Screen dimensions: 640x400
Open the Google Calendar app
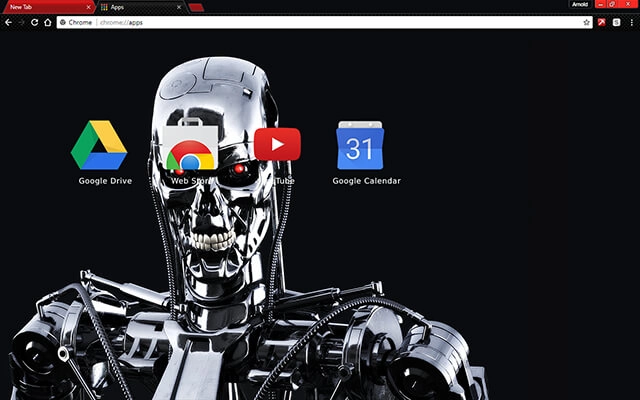[x=360, y=145]
